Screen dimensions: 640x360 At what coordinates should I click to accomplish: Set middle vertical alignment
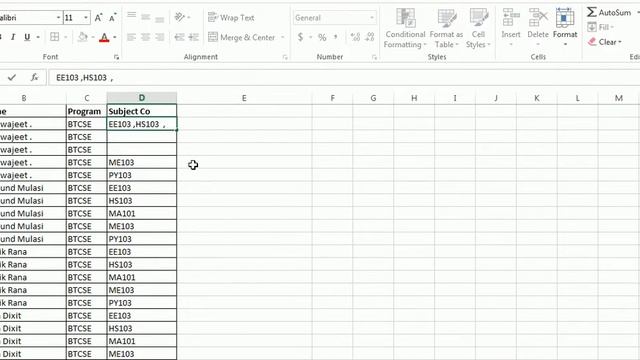tap(146, 17)
